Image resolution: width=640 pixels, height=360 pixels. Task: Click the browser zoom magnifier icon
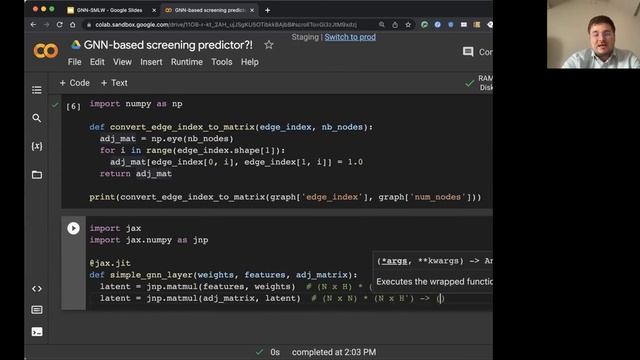pyautogui.click(x=382, y=24)
